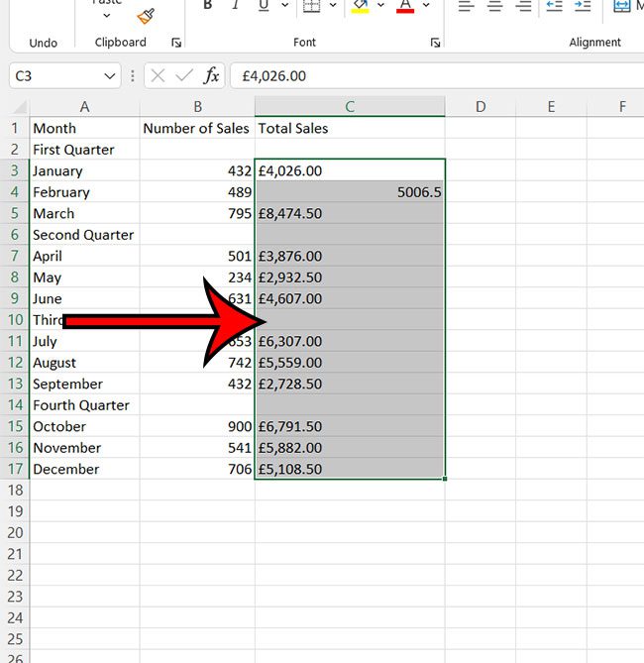Click the Insert Function fx button
Viewport: 644px width, 663px height.
click(211, 76)
